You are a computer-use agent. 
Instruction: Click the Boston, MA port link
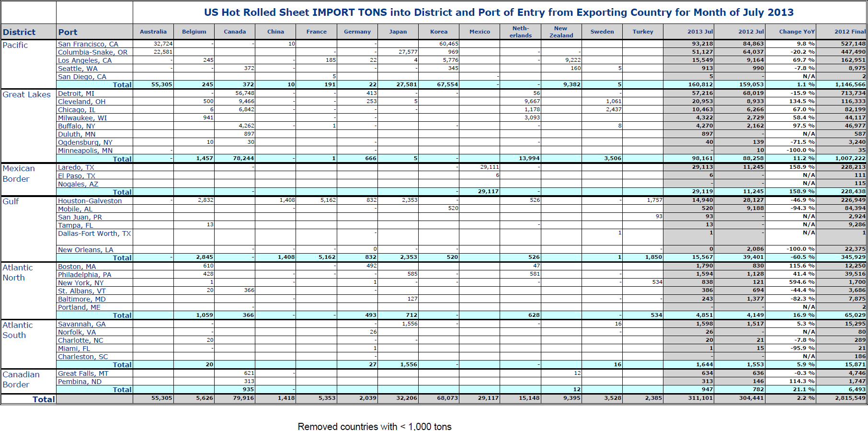click(x=77, y=267)
